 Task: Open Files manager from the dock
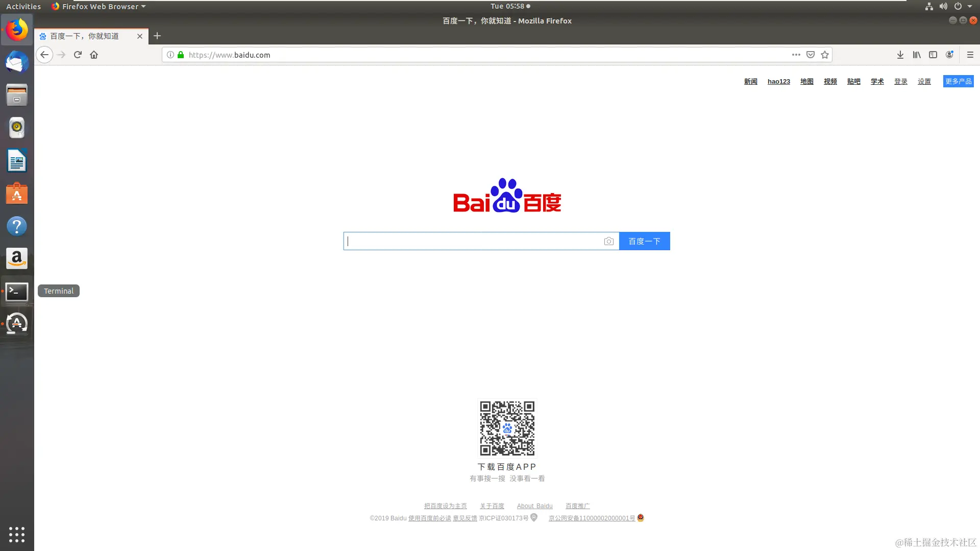tap(17, 95)
